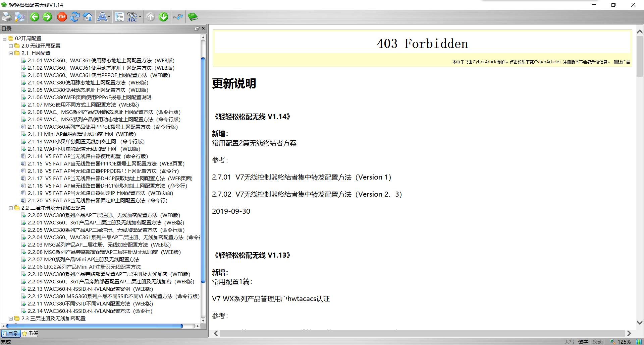Screen dimensions: 644x345
Task: Open topic 2.2.13 WAC360不同SSID不同VLAN配置案例
Action: point(90,289)
